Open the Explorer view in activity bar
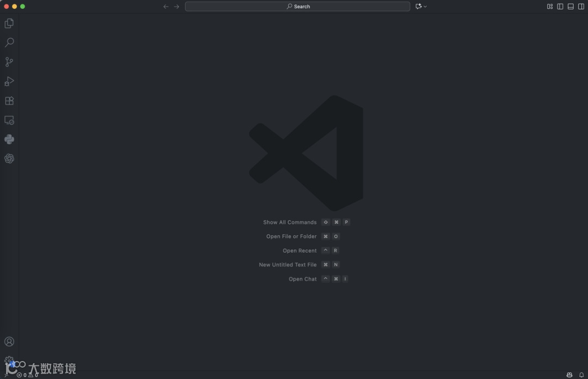This screenshot has height=379, width=588. (9, 23)
